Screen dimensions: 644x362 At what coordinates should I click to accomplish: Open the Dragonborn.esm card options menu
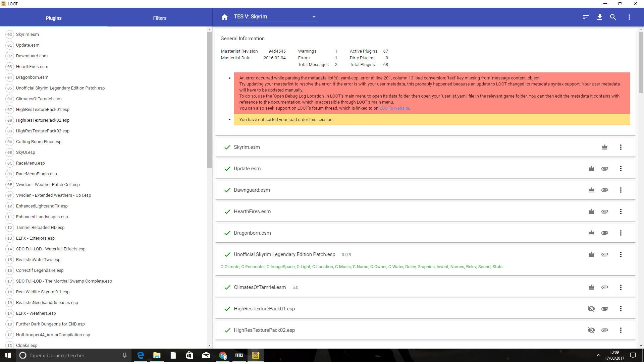point(621,233)
